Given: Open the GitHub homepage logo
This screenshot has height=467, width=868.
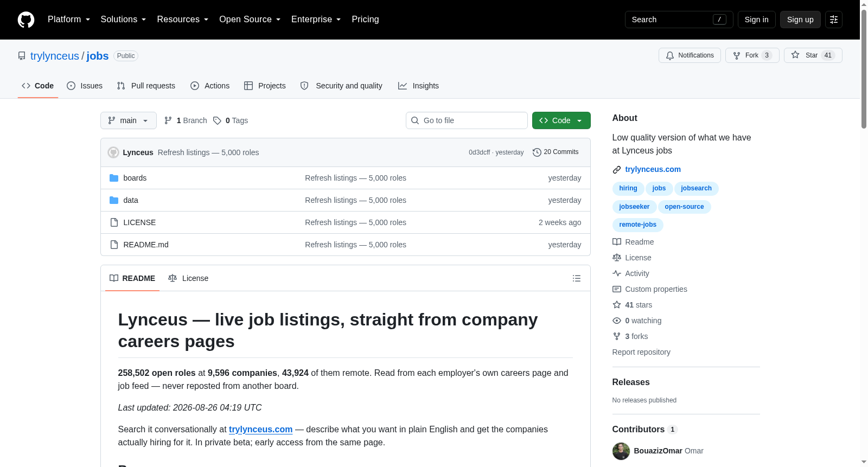Looking at the screenshot, I should tap(26, 20).
